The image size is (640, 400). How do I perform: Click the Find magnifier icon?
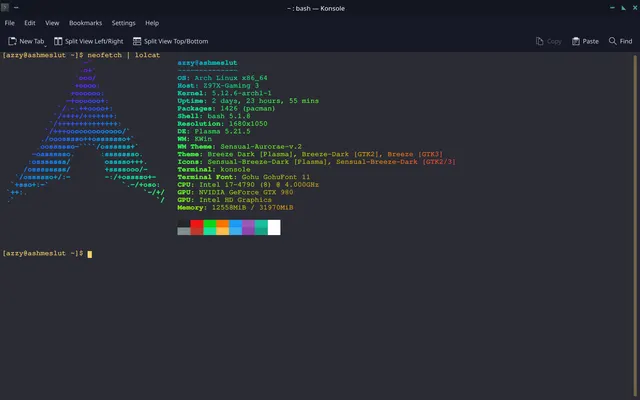613,41
